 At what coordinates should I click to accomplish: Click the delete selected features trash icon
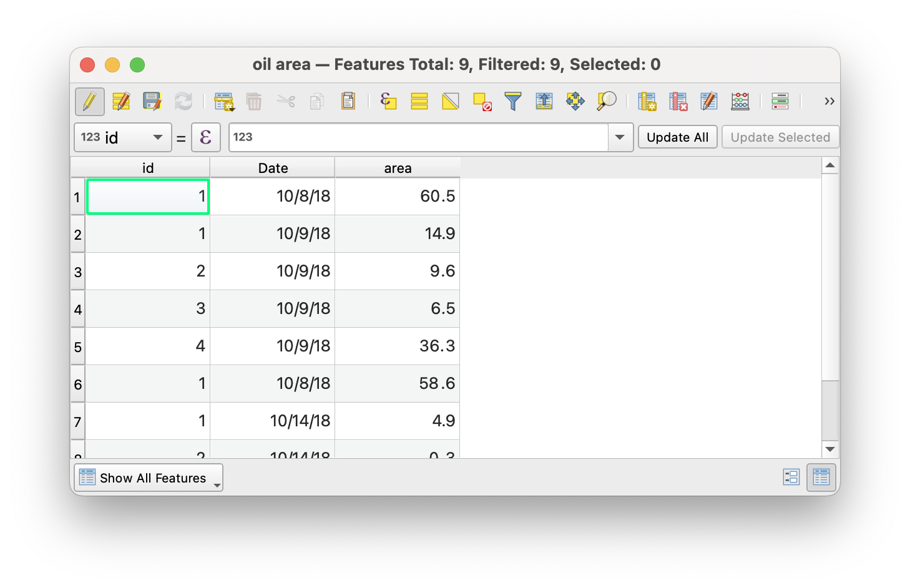tap(254, 101)
